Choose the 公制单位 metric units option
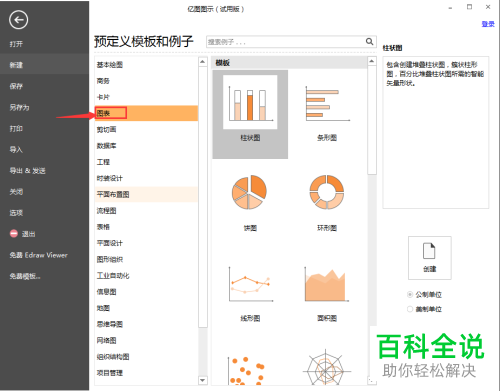This screenshot has width=500, height=391. (x=425, y=295)
